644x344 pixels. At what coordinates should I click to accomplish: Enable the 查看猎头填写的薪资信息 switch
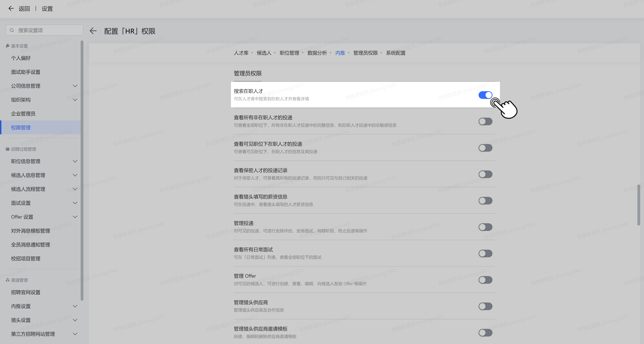point(485,201)
